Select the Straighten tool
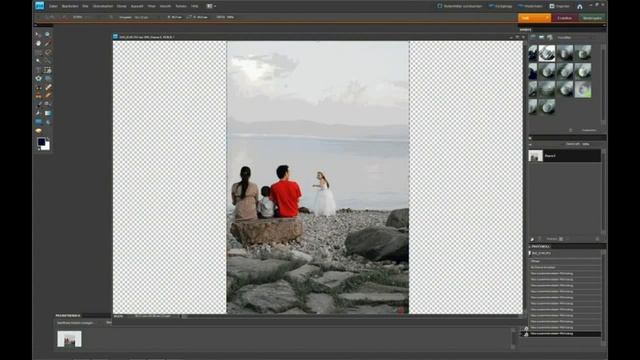640x360 pixels. [47, 78]
